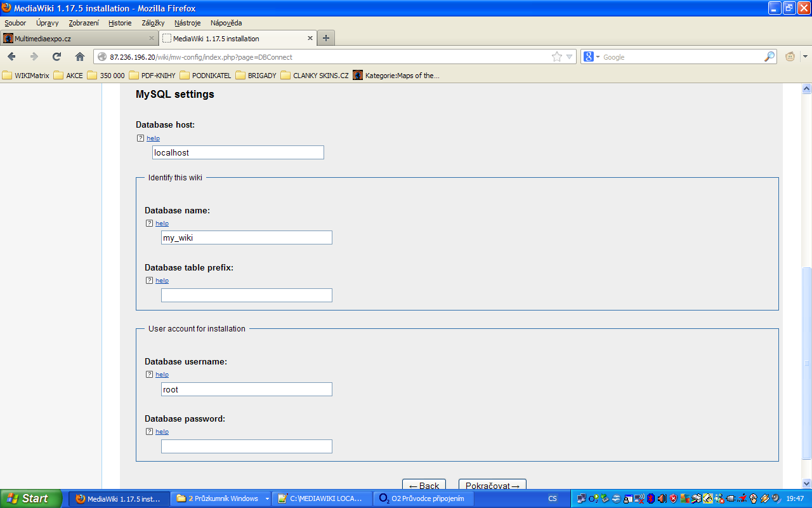The image size is (812, 508).
Task: Click the help icon under Database host
Action: (x=141, y=138)
